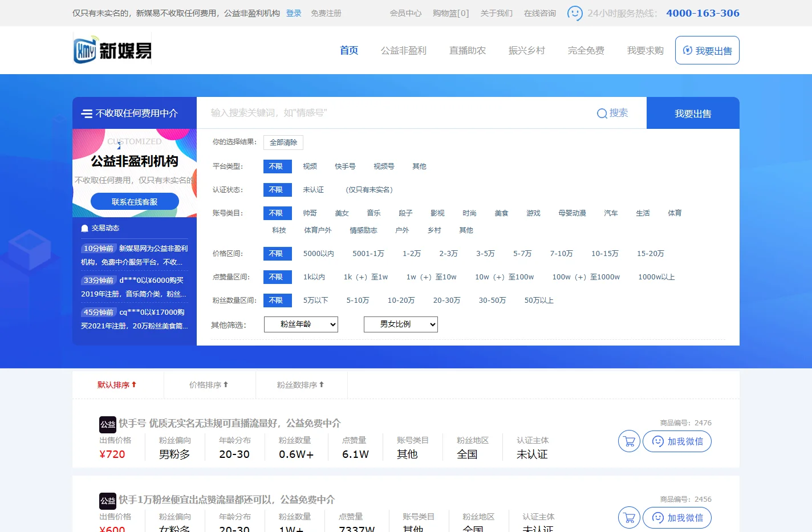Open the 公益非盈利 nav item

tap(404, 50)
